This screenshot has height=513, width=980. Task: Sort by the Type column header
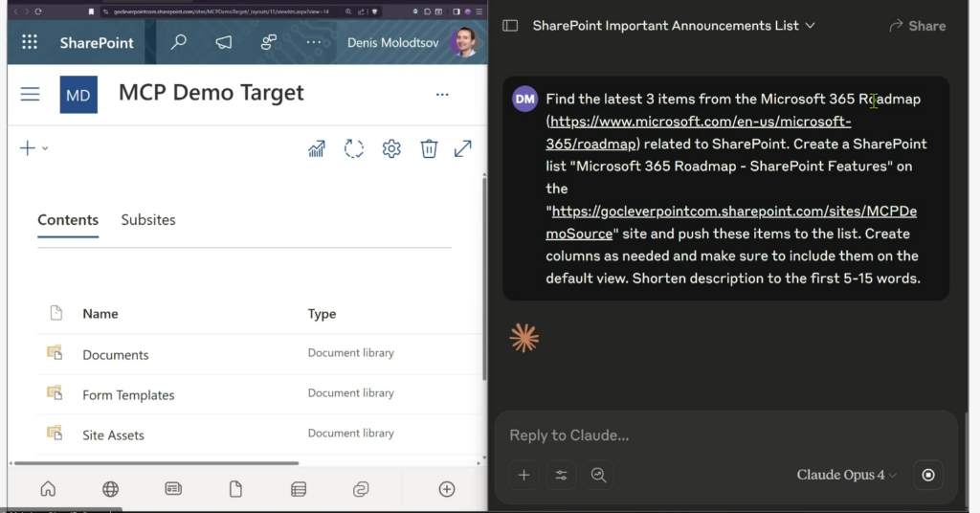[322, 314]
